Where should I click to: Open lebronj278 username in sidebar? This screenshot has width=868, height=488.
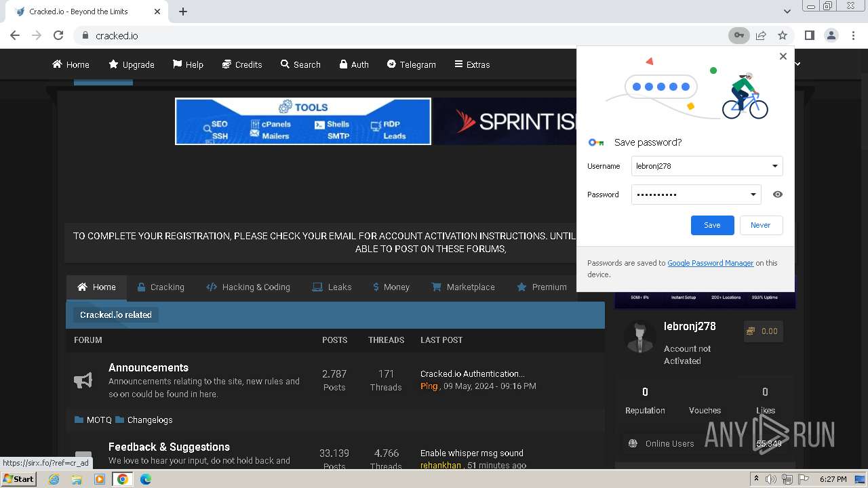tap(690, 326)
